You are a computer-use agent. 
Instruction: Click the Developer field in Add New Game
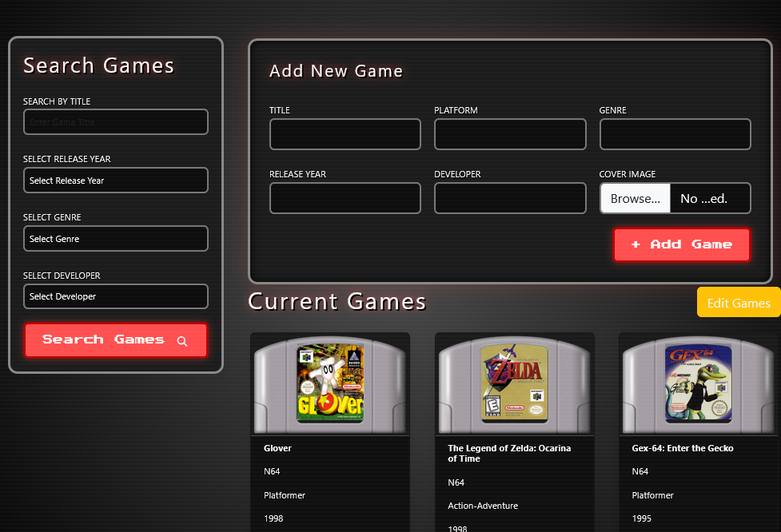[x=510, y=198]
